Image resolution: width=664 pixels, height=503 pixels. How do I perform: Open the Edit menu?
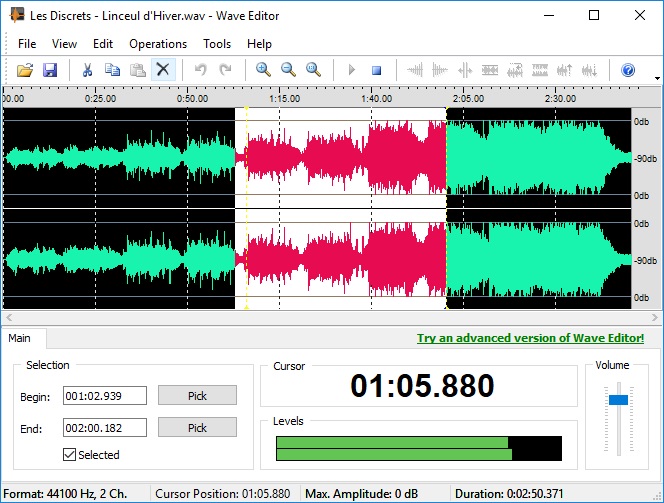click(103, 44)
